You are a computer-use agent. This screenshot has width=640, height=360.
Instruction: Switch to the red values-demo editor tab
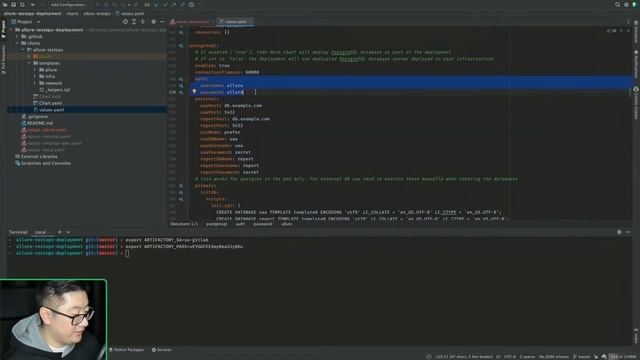click(x=190, y=22)
